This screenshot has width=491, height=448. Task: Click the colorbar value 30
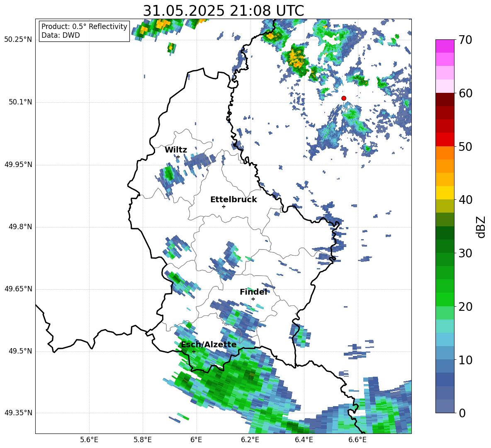(x=465, y=253)
